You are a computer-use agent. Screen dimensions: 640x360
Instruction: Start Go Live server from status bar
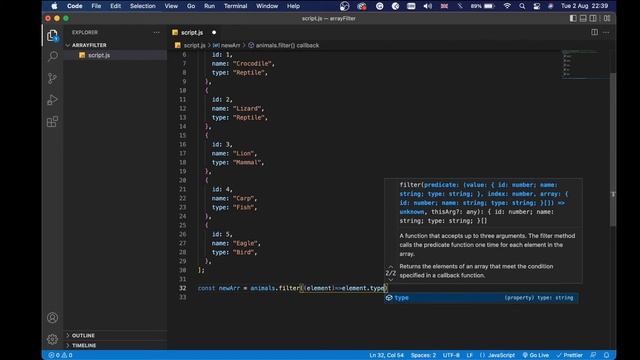tap(536, 355)
